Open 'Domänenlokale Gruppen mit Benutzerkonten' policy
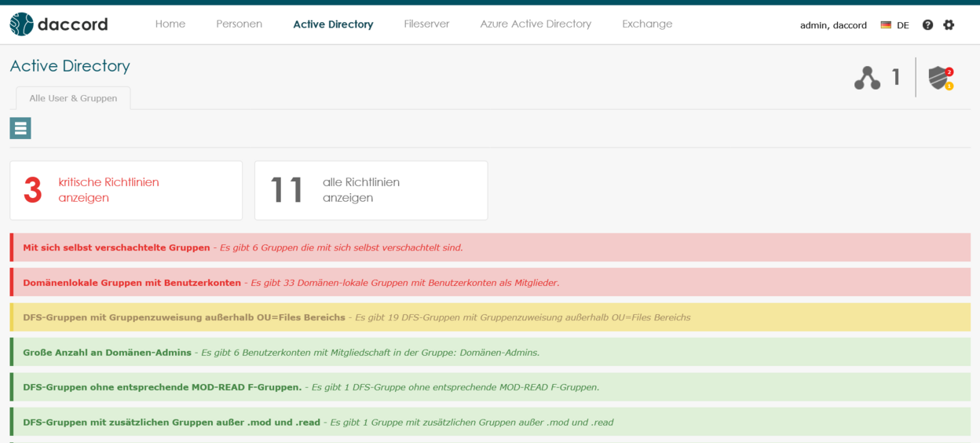 click(x=490, y=282)
